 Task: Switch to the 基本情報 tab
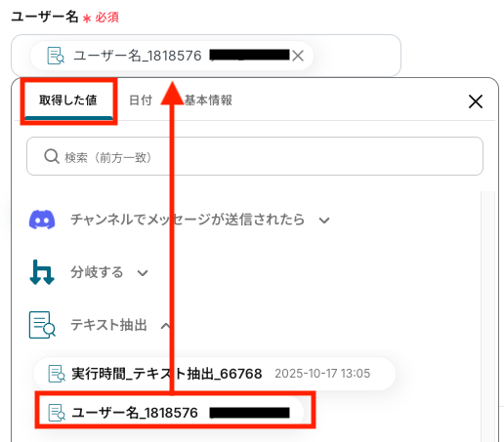tap(208, 100)
